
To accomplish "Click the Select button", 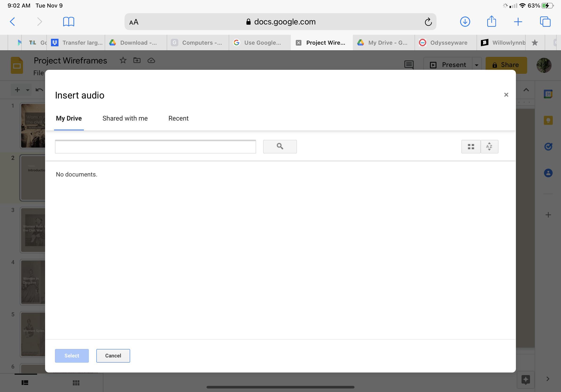I will point(72,356).
